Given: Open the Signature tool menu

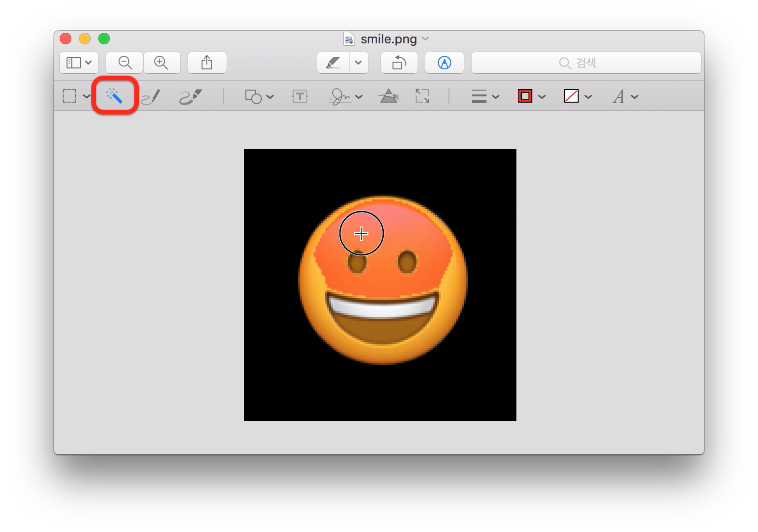Looking at the screenshot, I should click(345, 96).
